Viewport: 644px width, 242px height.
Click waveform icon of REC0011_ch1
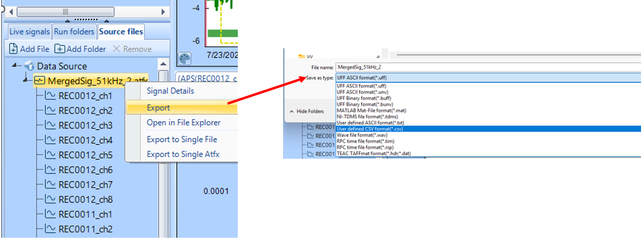click(51, 214)
